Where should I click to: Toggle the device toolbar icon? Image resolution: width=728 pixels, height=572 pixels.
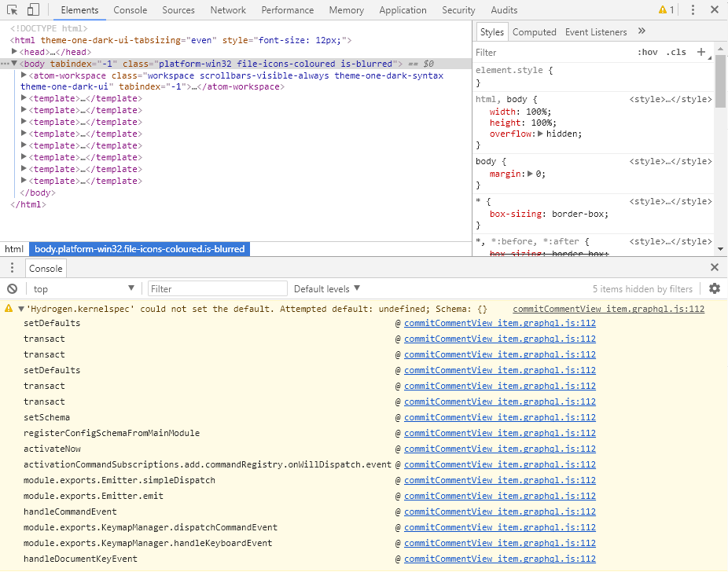[x=31, y=9]
